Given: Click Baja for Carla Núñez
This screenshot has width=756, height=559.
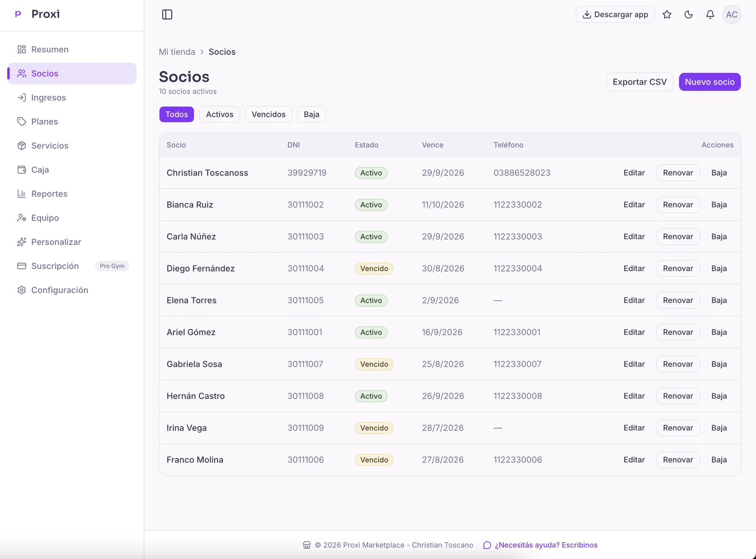Looking at the screenshot, I should 719,236.
